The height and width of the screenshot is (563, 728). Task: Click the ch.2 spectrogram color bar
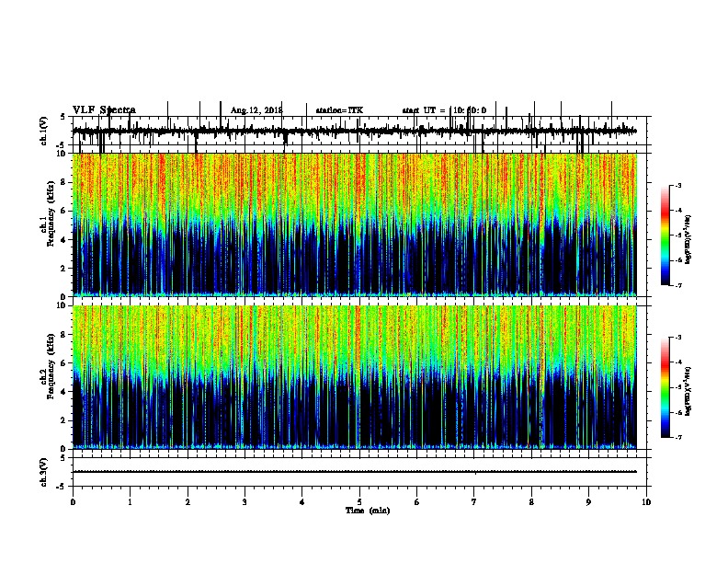pos(665,387)
